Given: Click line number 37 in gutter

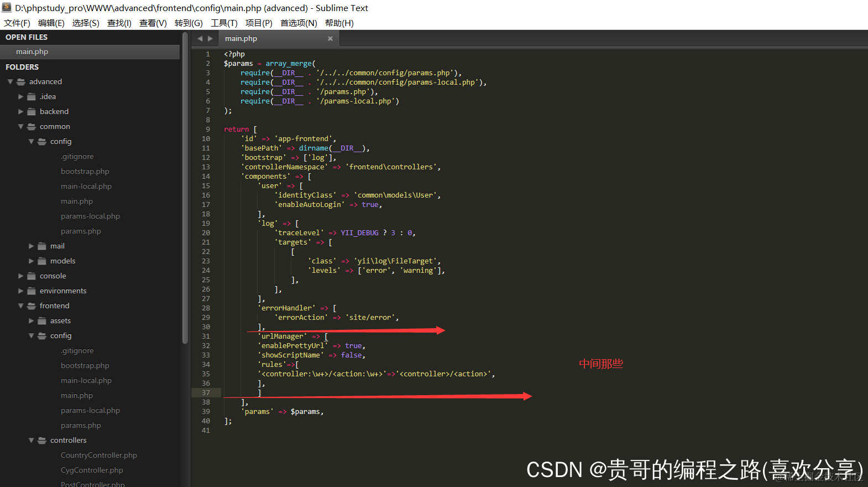Looking at the screenshot, I should point(206,393).
